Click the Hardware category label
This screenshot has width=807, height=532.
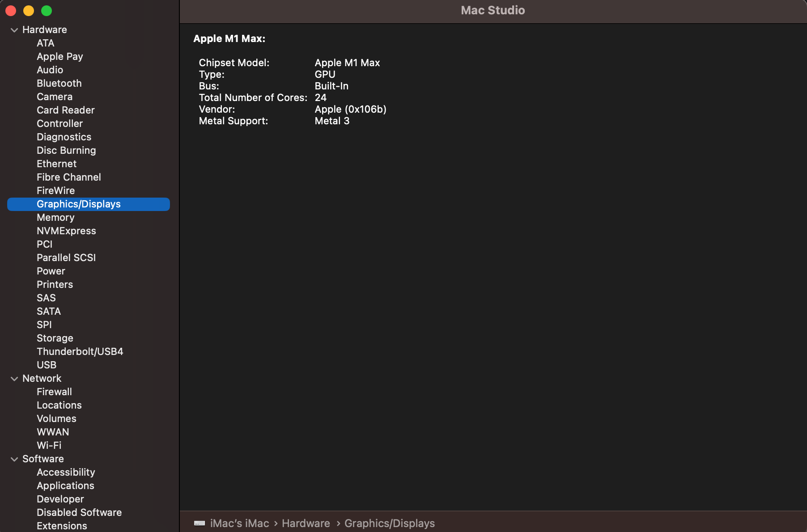[x=45, y=30]
